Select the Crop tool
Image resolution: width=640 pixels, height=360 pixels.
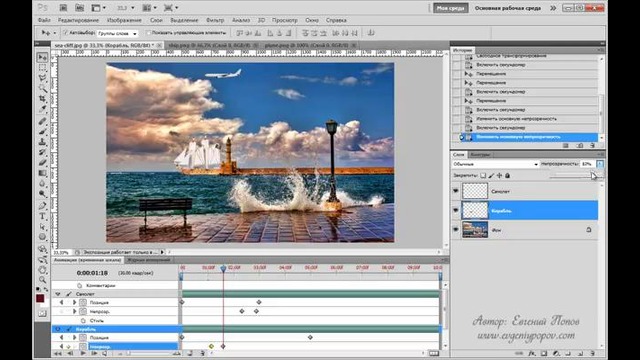42,99
